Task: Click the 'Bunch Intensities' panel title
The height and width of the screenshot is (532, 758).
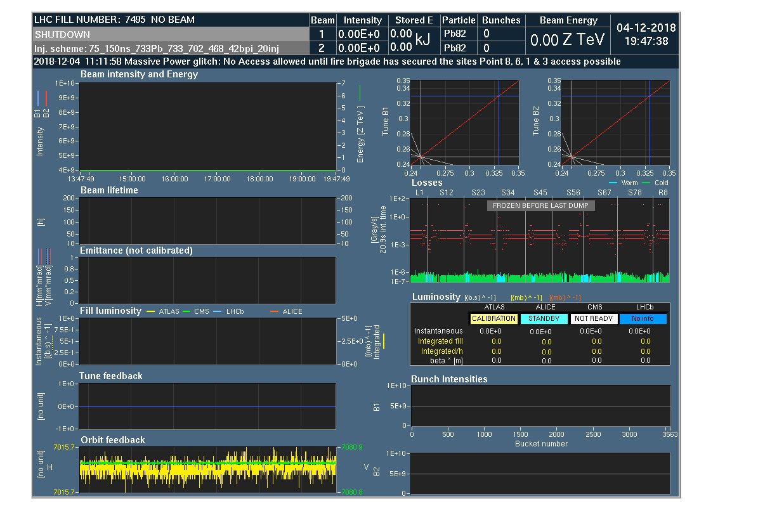Action: (449, 379)
